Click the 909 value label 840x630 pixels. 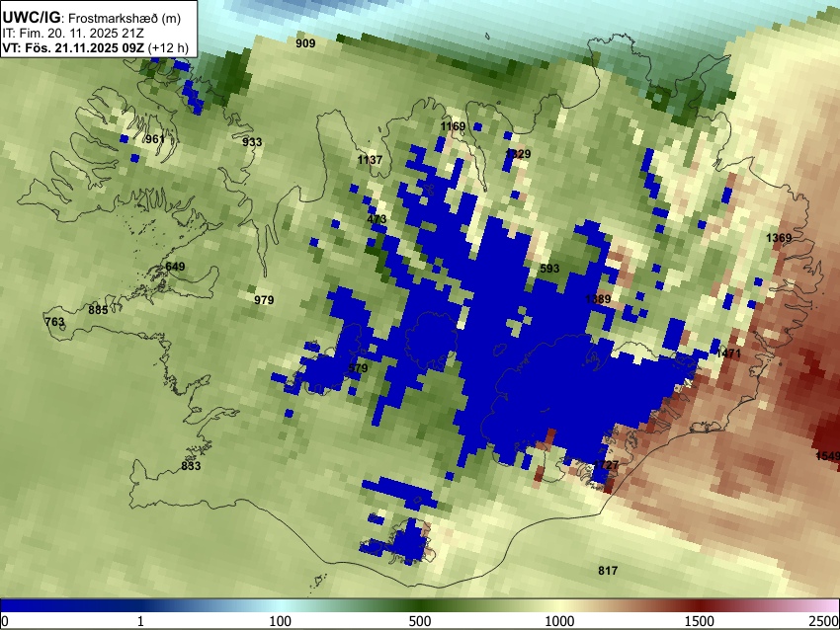[x=305, y=43]
